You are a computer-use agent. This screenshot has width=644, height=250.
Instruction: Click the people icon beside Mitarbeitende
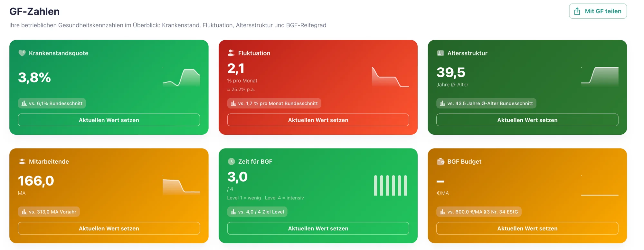(22, 162)
